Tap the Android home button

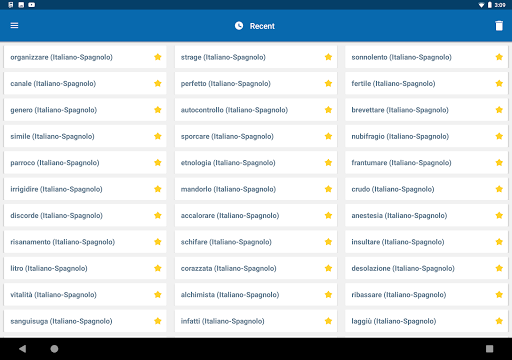pyautogui.click(x=54, y=349)
